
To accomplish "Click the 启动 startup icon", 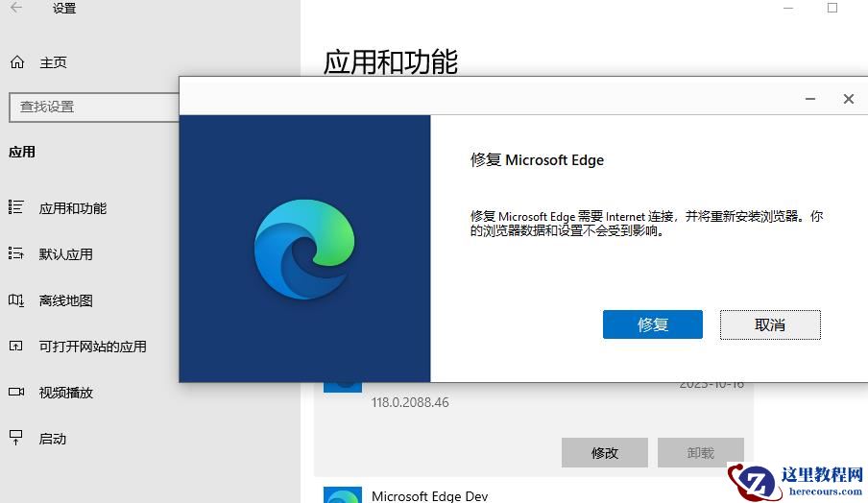I will tap(16, 438).
